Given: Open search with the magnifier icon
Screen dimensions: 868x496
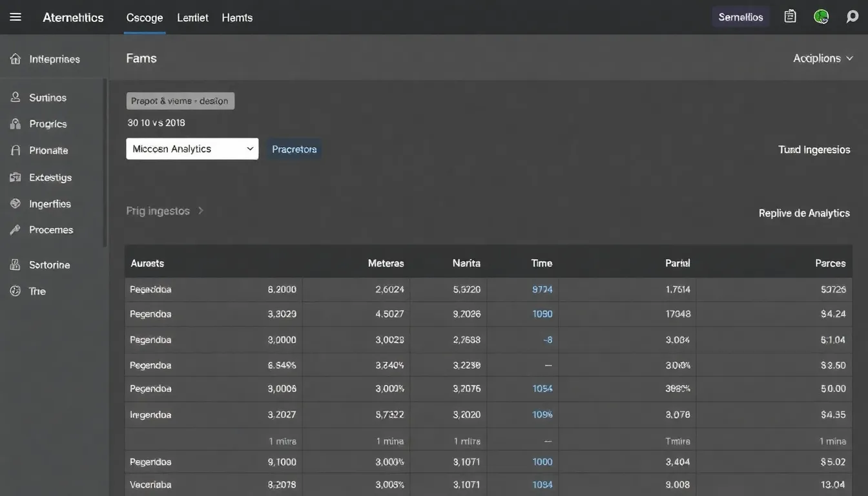Looking at the screenshot, I should pyautogui.click(x=852, y=17).
